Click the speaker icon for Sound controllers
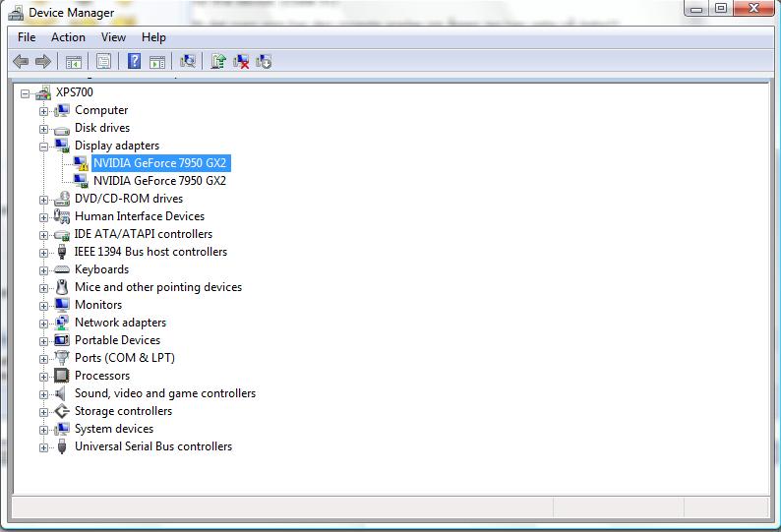781x532 pixels. coord(60,393)
